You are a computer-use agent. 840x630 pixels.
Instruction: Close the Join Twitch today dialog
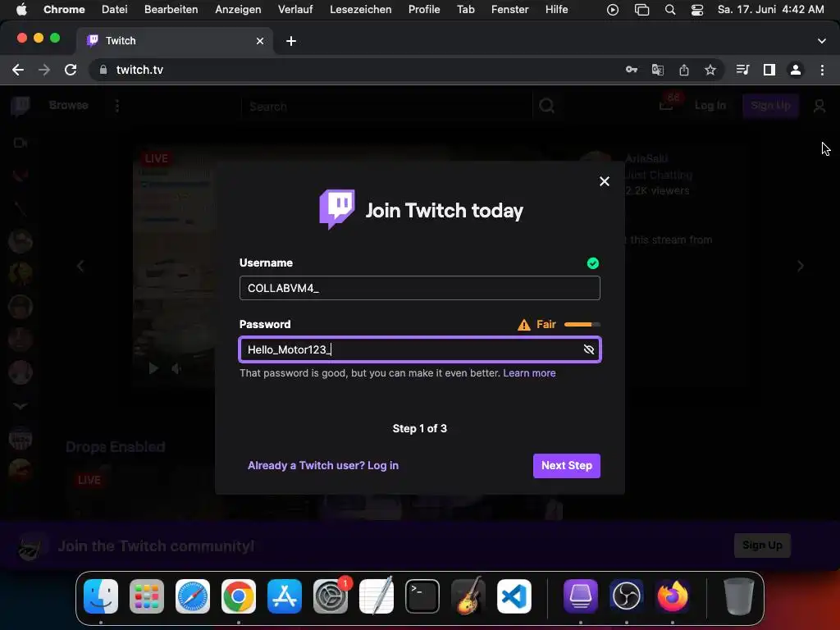pyautogui.click(x=605, y=181)
